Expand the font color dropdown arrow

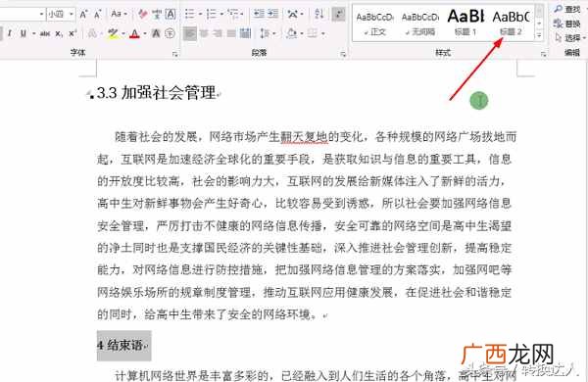click(x=145, y=33)
